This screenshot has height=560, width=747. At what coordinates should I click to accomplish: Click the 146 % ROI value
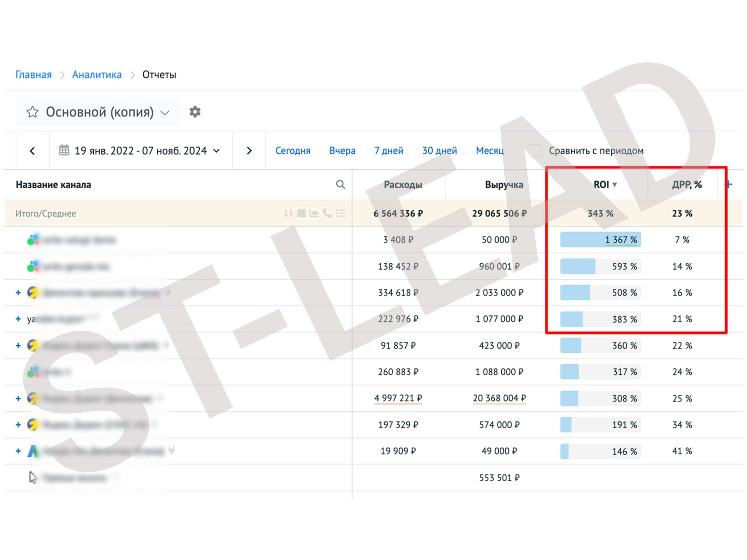click(624, 451)
